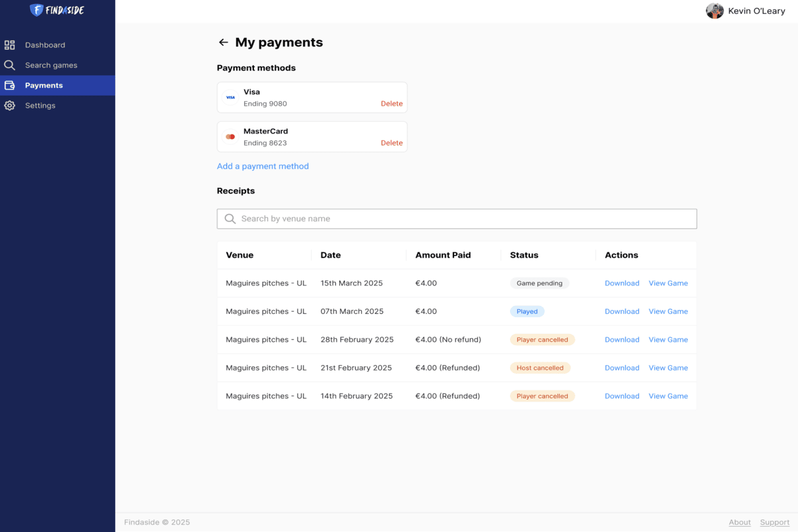Click '€4.00 (Refunded)' in 21st February row
Image resolution: width=798 pixels, height=532 pixels.
pyautogui.click(x=448, y=368)
